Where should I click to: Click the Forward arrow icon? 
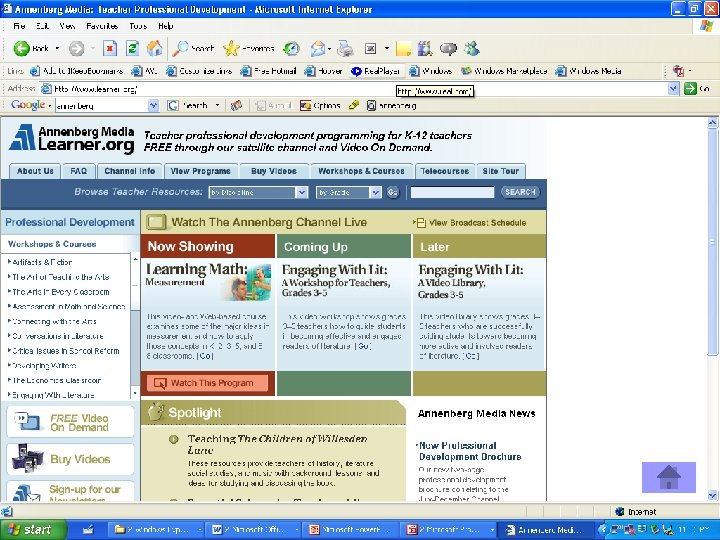tap(77, 48)
